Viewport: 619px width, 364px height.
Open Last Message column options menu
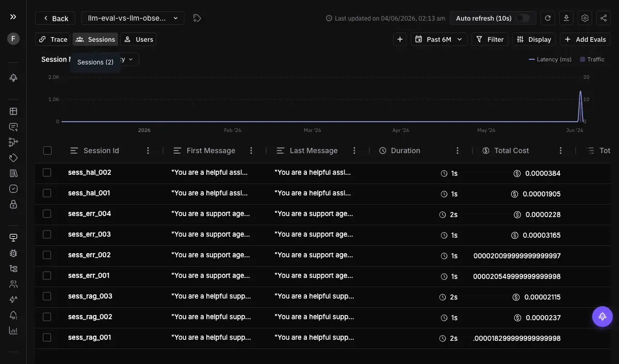click(354, 151)
